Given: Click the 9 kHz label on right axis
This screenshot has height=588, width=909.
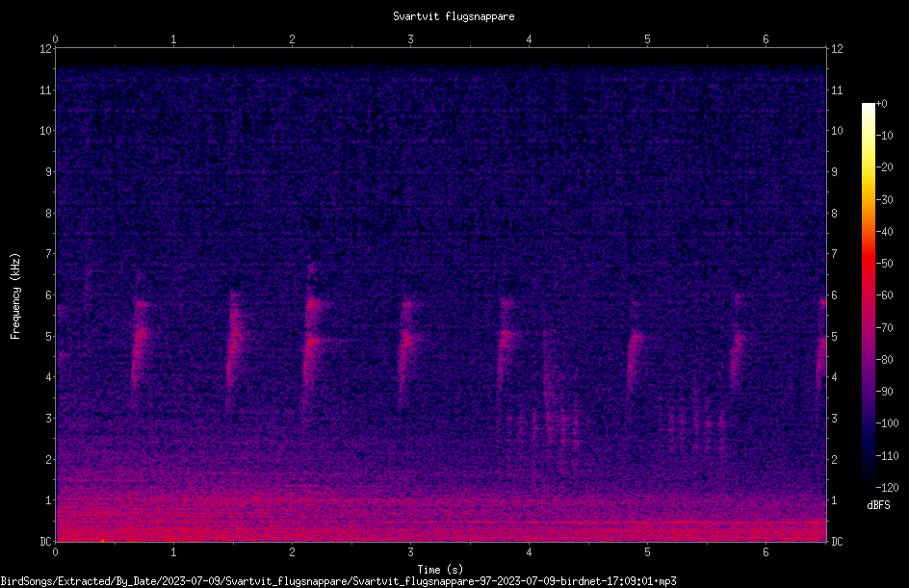Looking at the screenshot, I should pyautogui.click(x=834, y=172).
